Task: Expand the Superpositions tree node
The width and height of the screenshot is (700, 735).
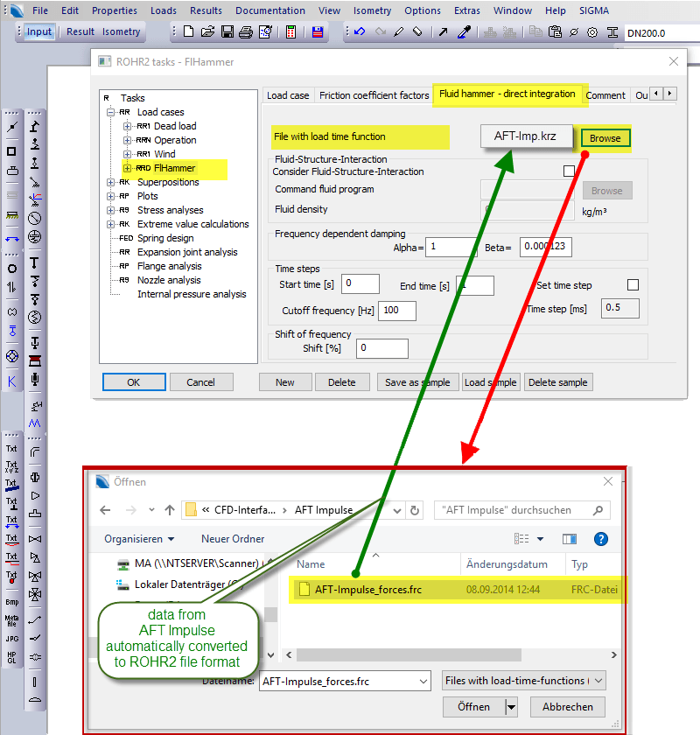Action: (111, 182)
